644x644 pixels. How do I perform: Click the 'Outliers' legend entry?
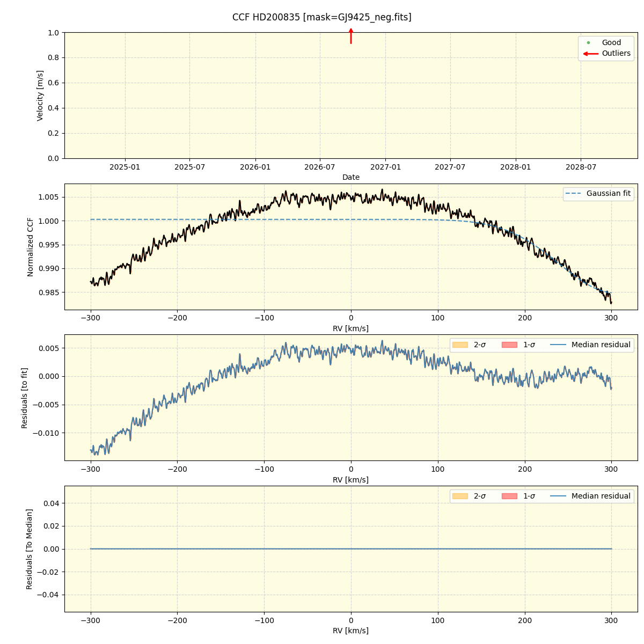(616, 54)
